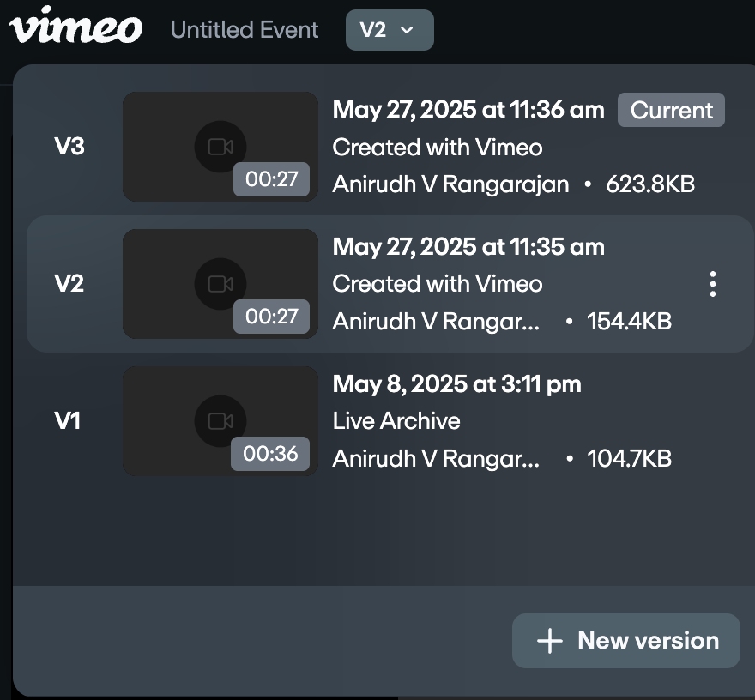Click the plus icon beside New version
This screenshot has height=700, width=755.
pos(549,641)
